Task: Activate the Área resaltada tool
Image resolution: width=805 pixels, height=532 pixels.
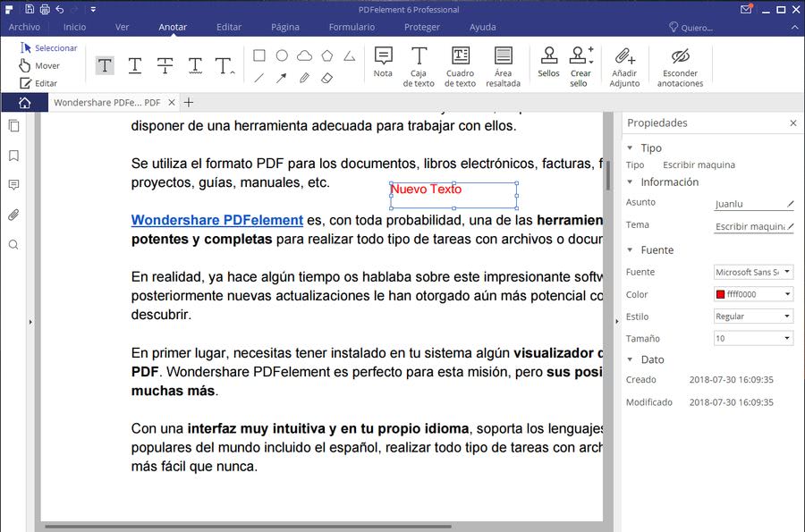Action: coord(503,67)
